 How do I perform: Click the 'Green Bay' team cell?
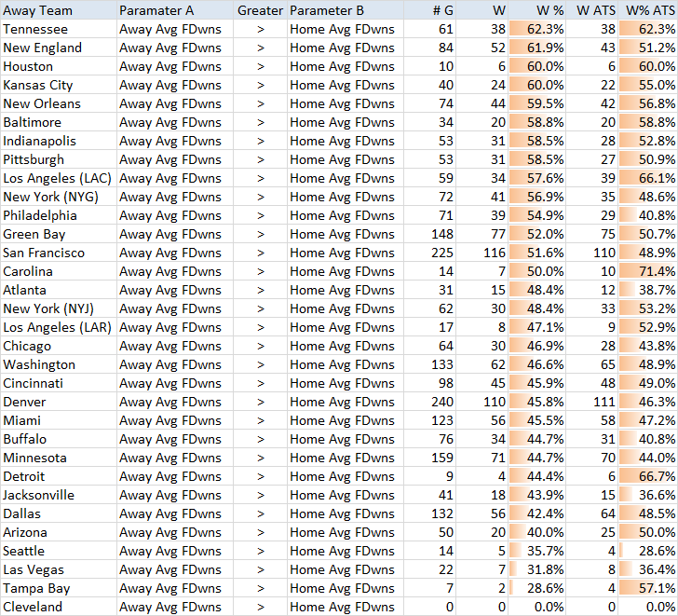pyautogui.click(x=59, y=234)
